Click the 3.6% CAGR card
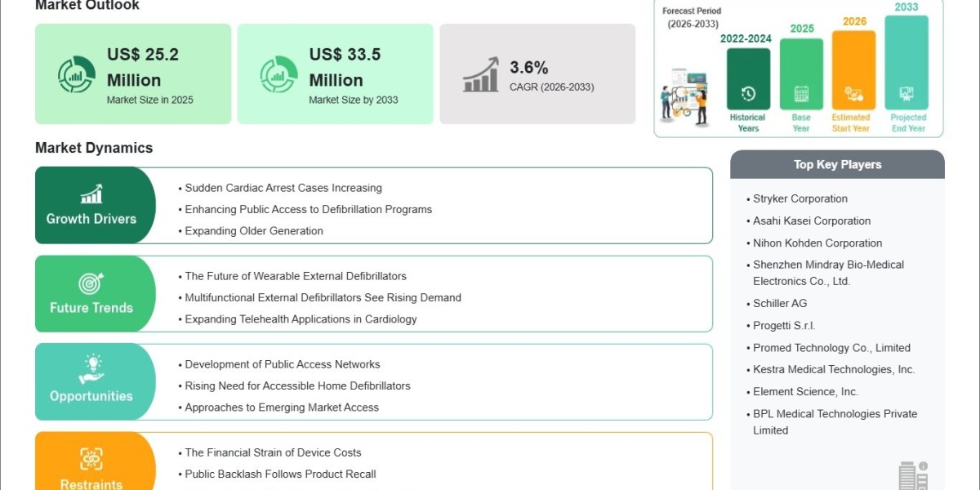 (537, 74)
